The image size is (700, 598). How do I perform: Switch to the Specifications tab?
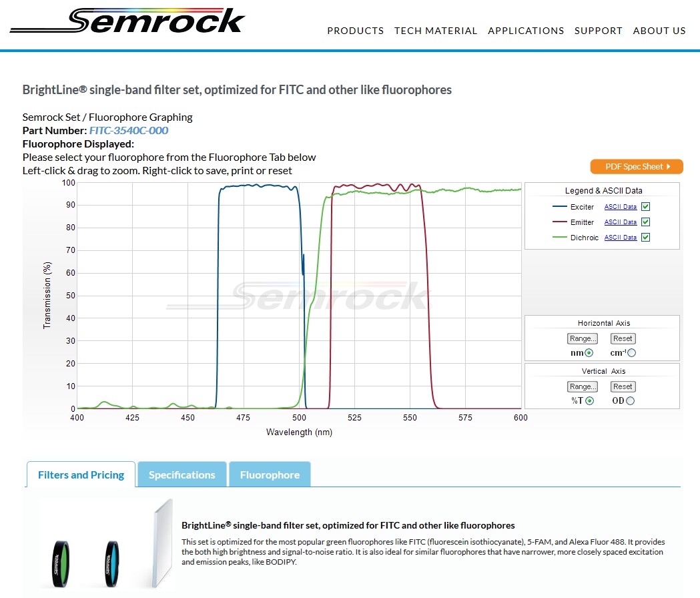(x=182, y=475)
